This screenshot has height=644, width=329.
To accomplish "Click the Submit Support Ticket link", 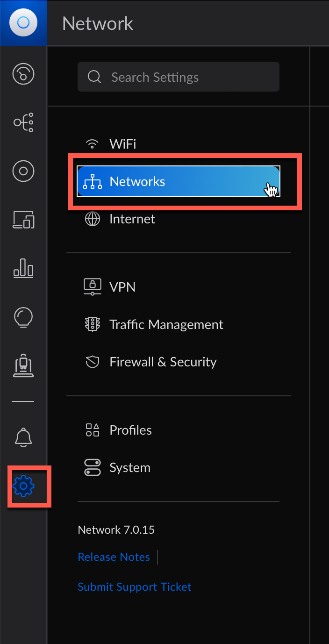I will [x=135, y=587].
